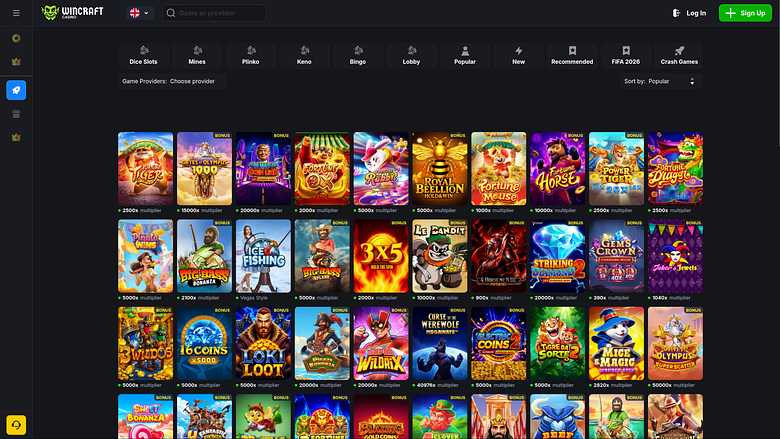Open the lower crown sidebar icon

(x=16, y=137)
